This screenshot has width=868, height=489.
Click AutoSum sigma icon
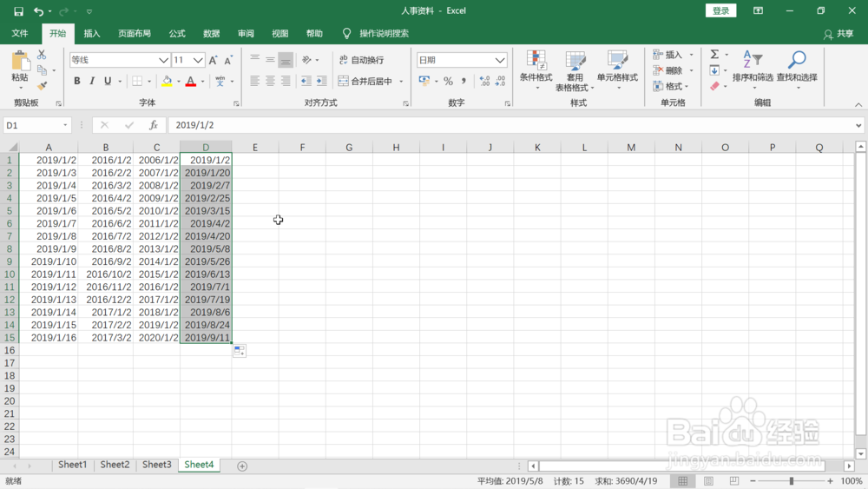(x=714, y=54)
